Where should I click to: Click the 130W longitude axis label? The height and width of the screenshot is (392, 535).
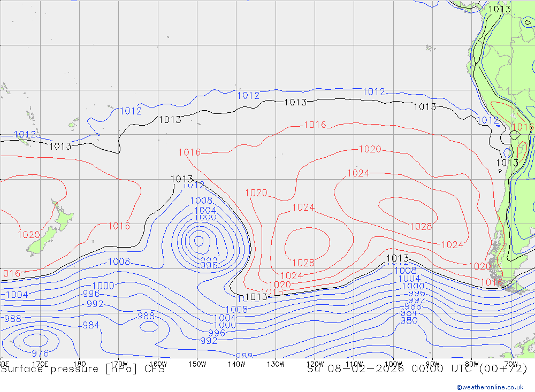pos(276,364)
